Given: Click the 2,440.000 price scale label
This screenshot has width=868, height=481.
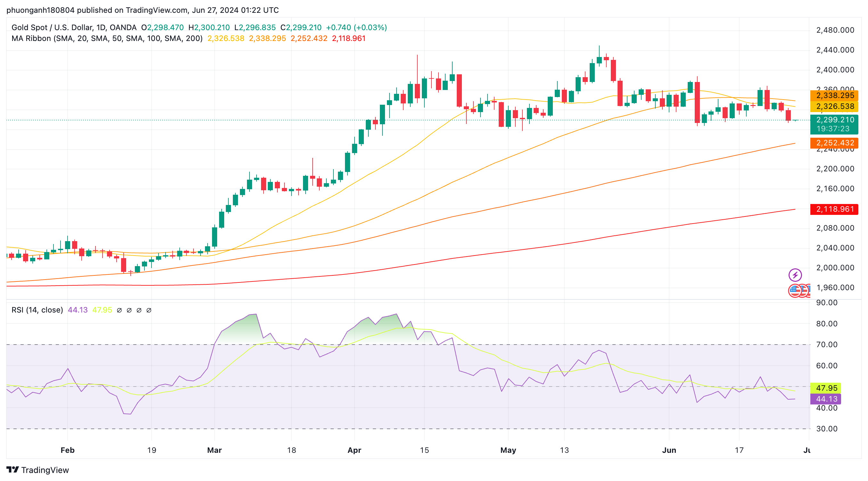Looking at the screenshot, I should tap(835, 50).
